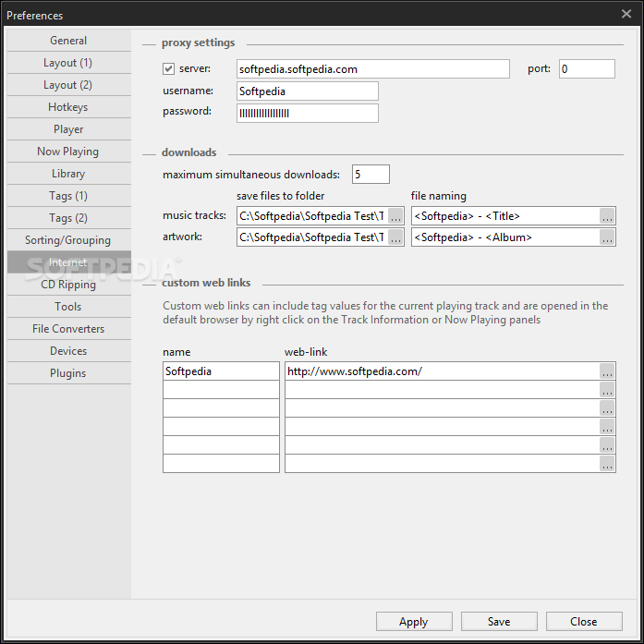Edit the softpedia.com web-link URL field
This screenshot has width=644, height=644.
click(x=443, y=371)
